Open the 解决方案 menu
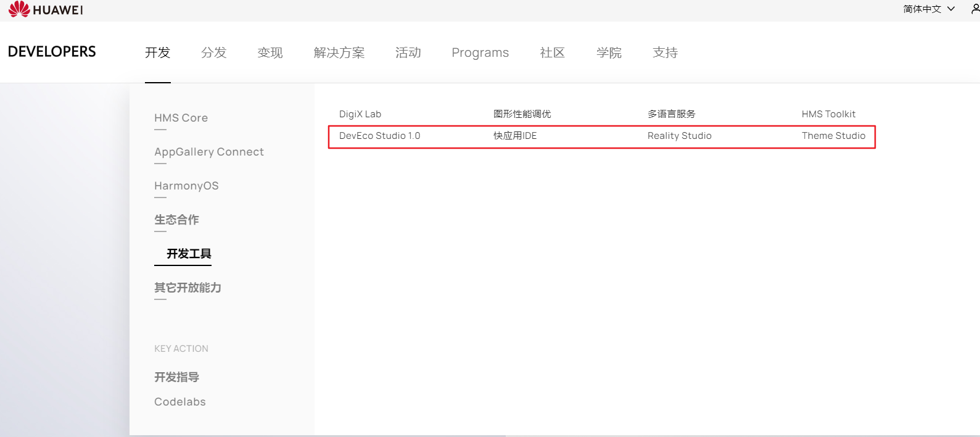 [339, 52]
